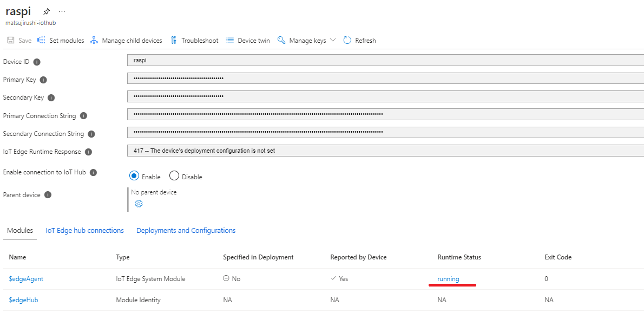Select the Enable radio button
The image size is (644, 319).
point(134,176)
